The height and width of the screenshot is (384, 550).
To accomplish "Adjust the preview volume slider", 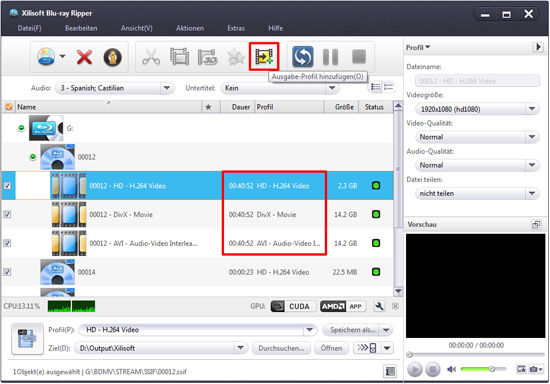I will click(x=483, y=369).
